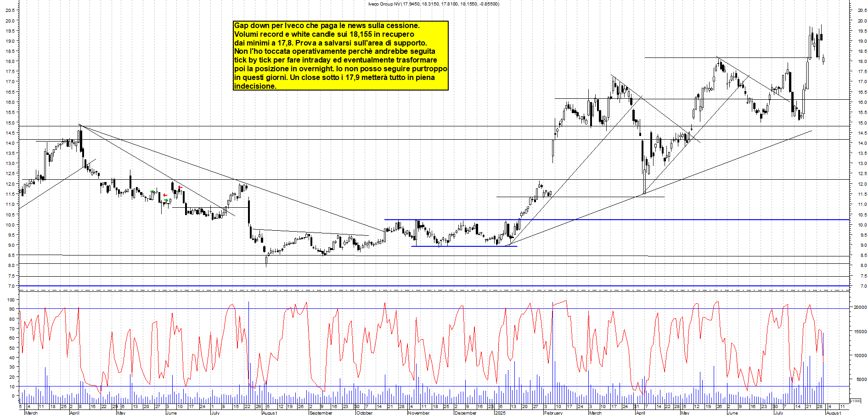Click the line 'dai minimi a 17,8. Prova a salvarsi'

(331, 43)
